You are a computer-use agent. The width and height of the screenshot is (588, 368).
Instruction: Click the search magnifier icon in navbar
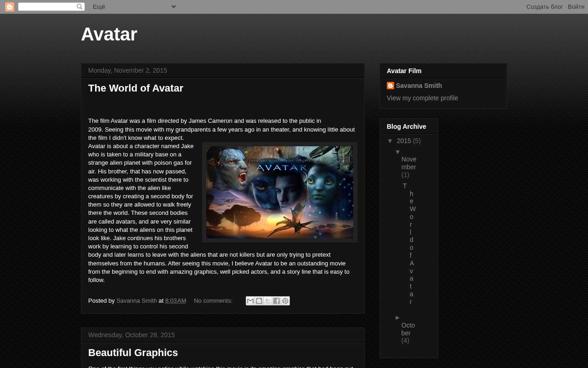point(79,6)
